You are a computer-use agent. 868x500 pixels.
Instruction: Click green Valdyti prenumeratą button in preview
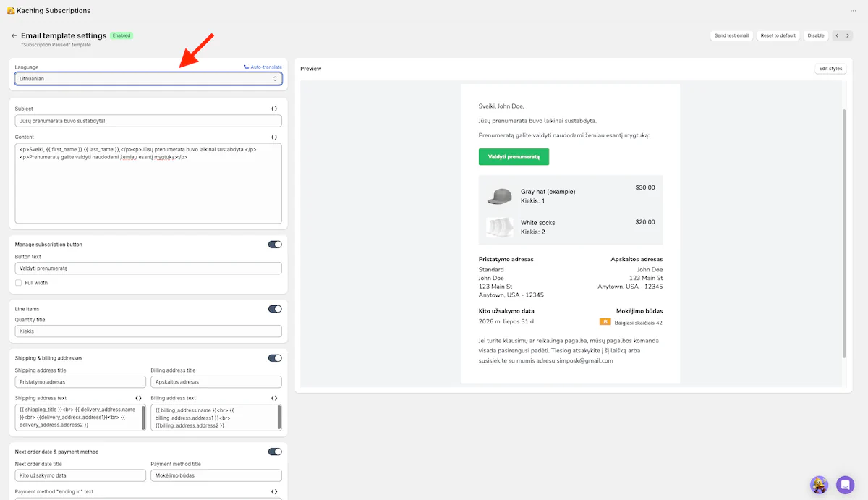(x=514, y=156)
